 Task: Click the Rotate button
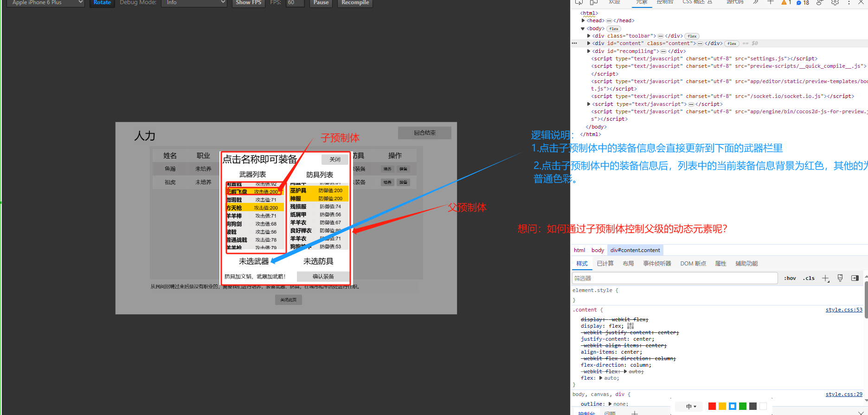coord(102,3)
